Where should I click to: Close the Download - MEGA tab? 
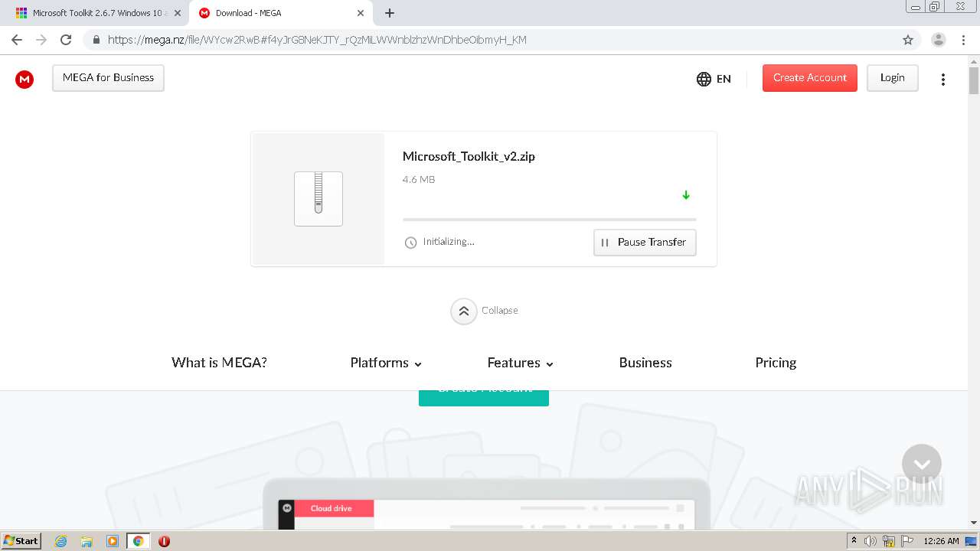pyautogui.click(x=361, y=13)
